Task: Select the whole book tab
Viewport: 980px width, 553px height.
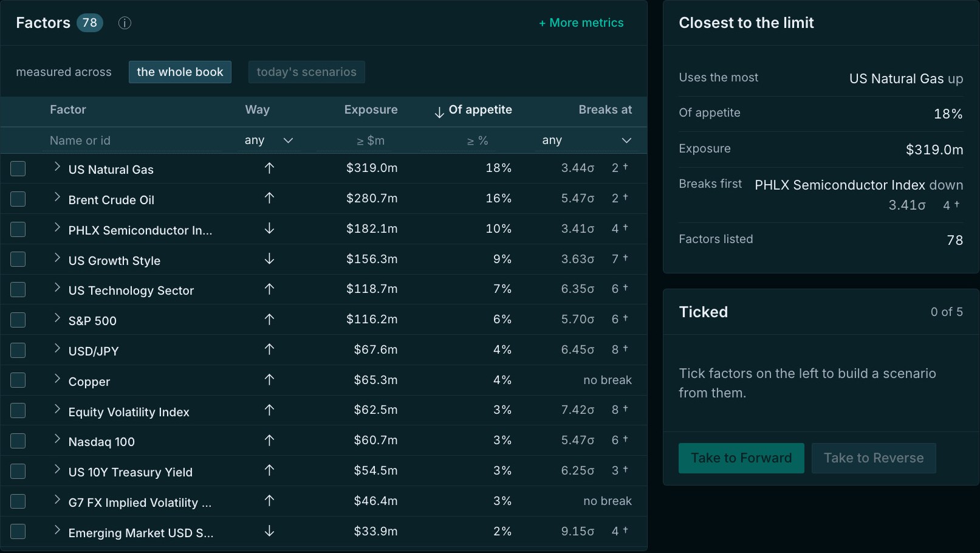Action: pyautogui.click(x=180, y=72)
